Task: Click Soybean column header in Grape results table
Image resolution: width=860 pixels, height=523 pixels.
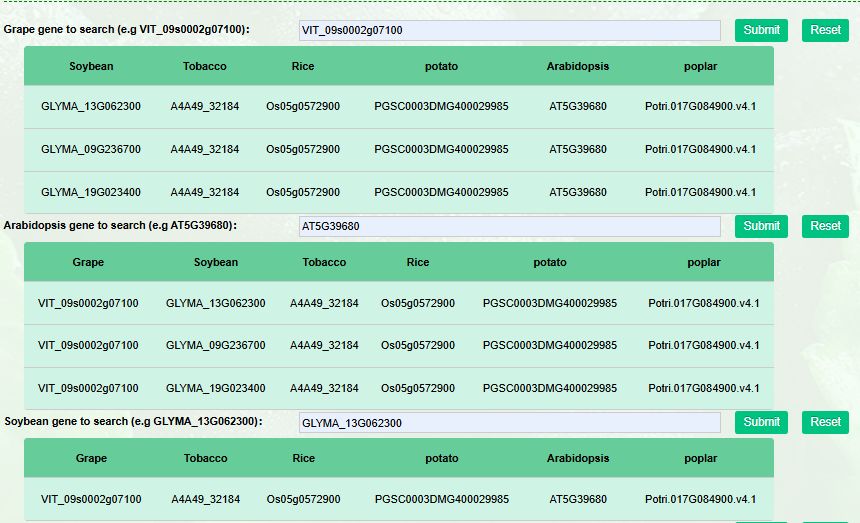Action: [91, 67]
